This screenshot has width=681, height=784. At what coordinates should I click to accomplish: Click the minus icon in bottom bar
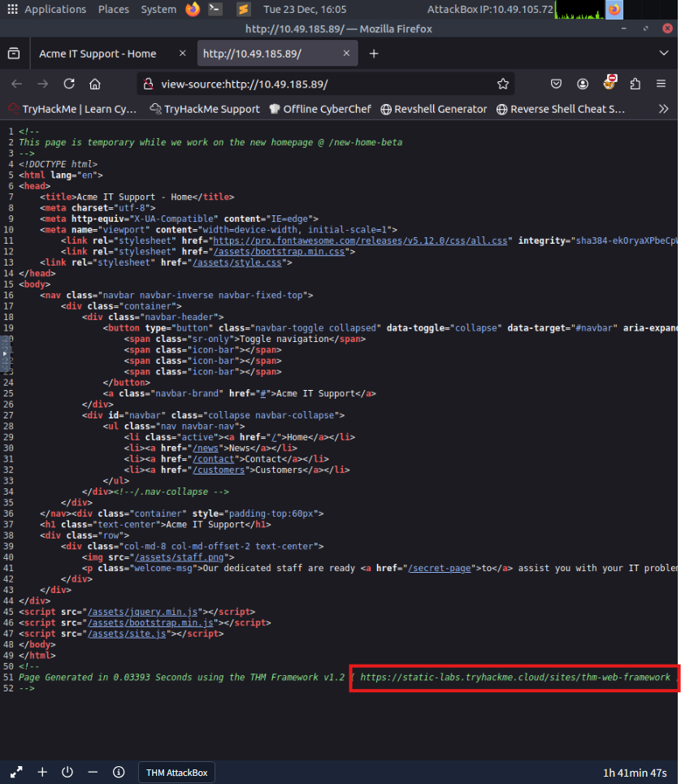point(93,772)
